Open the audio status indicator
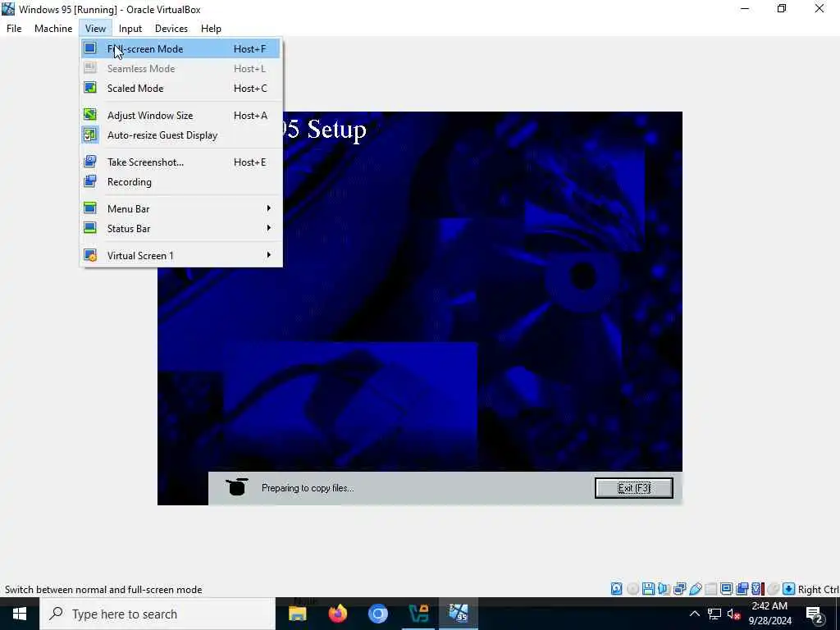840x630 pixels. (664, 589)
